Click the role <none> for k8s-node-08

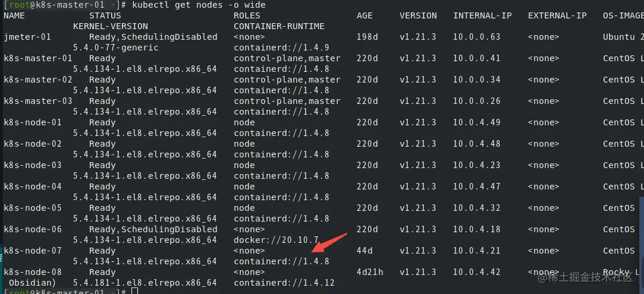click(x=249, y=272)
